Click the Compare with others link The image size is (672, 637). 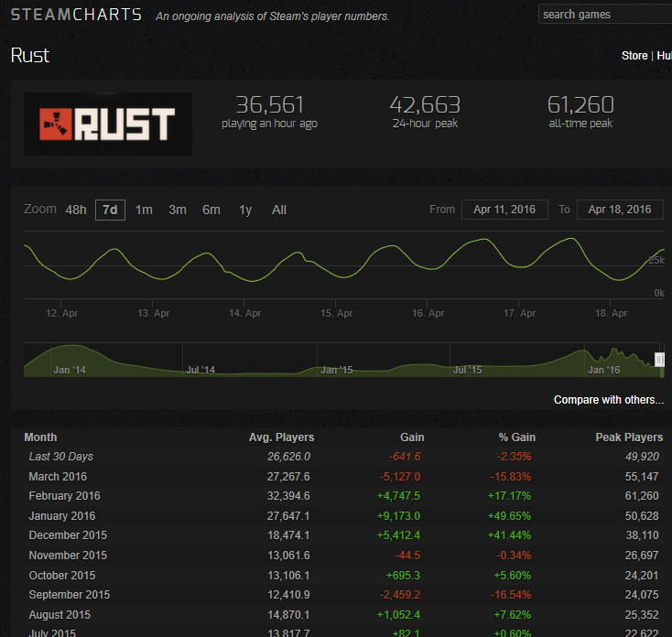[609, 400]
